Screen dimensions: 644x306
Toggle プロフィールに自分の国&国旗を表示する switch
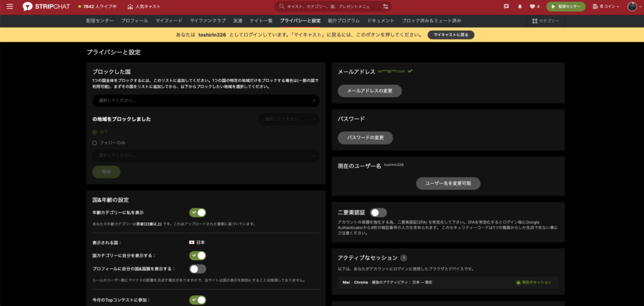pyautogui.click(x=197, y=269)
